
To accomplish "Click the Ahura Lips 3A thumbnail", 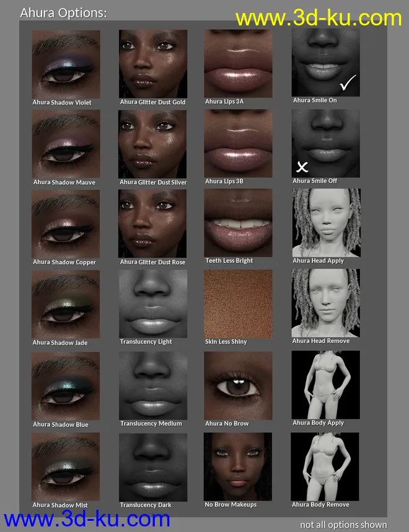I will 239,63.
